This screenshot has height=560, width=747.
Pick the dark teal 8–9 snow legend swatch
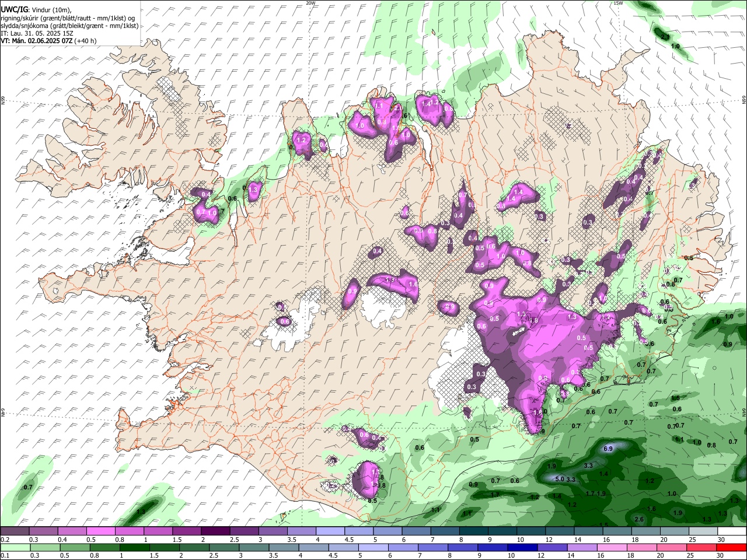[x=473, y=531]
